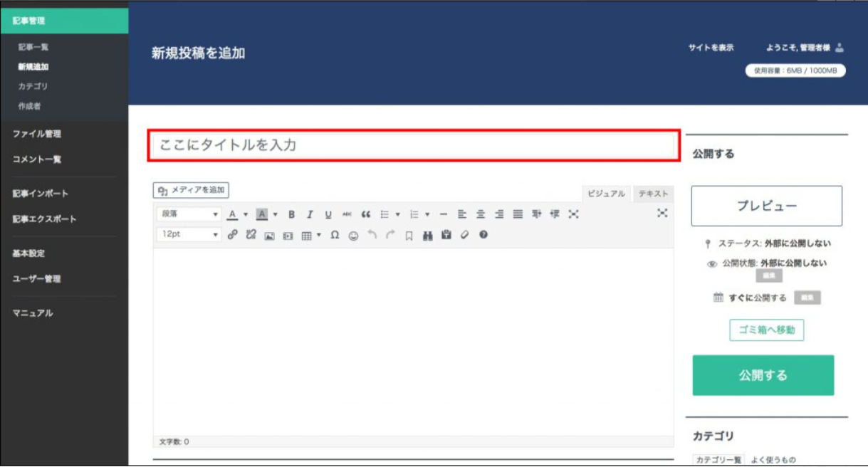
Task: Open find and replace binoculars
Action: point(428,235)
